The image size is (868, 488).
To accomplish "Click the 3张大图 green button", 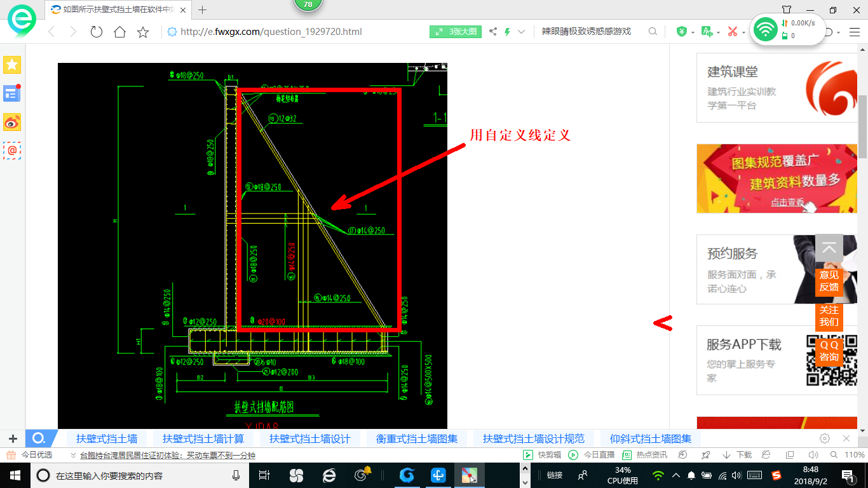I will pos(456,32).
